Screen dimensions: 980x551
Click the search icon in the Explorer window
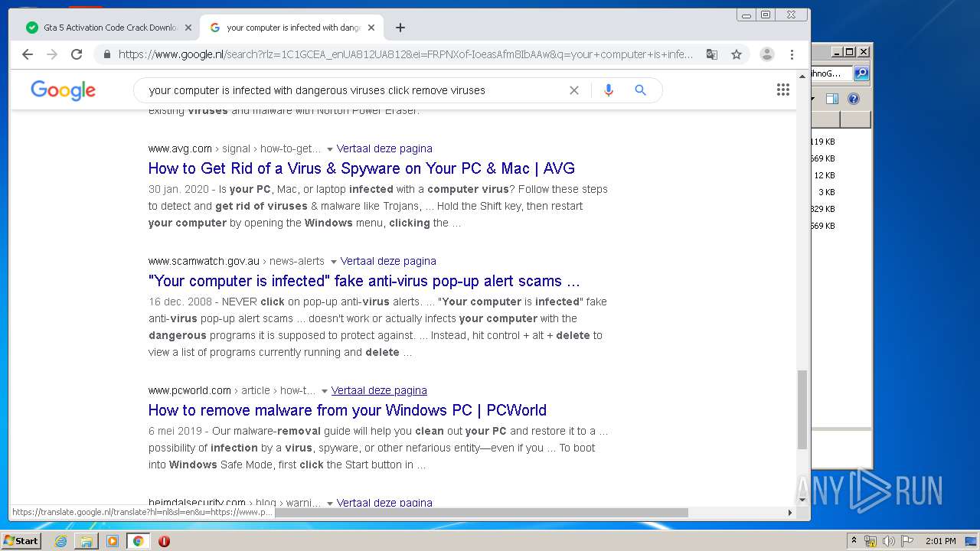pos(861,73)
